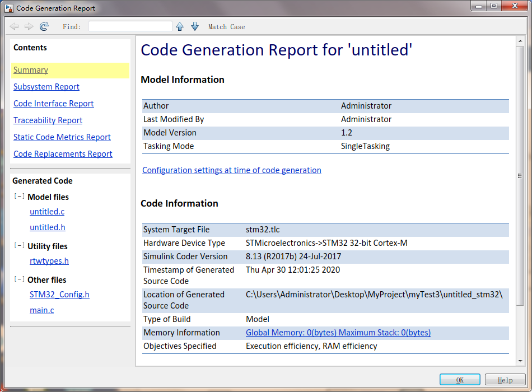The width and height of the screenshot is (532, 392).
Task: Open Static Code Metrics Report
Action: pyautogui.click(x=62, y=137)
